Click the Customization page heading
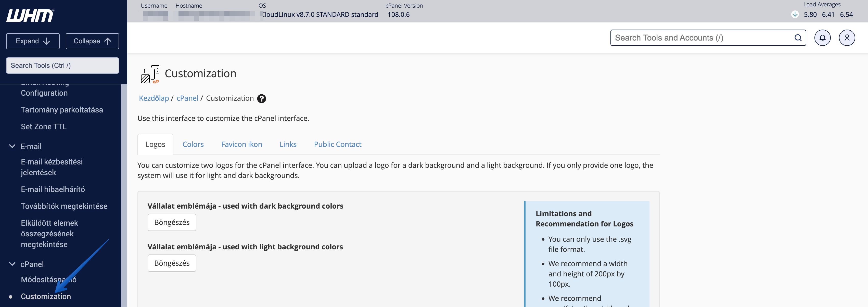 [200, 73]
